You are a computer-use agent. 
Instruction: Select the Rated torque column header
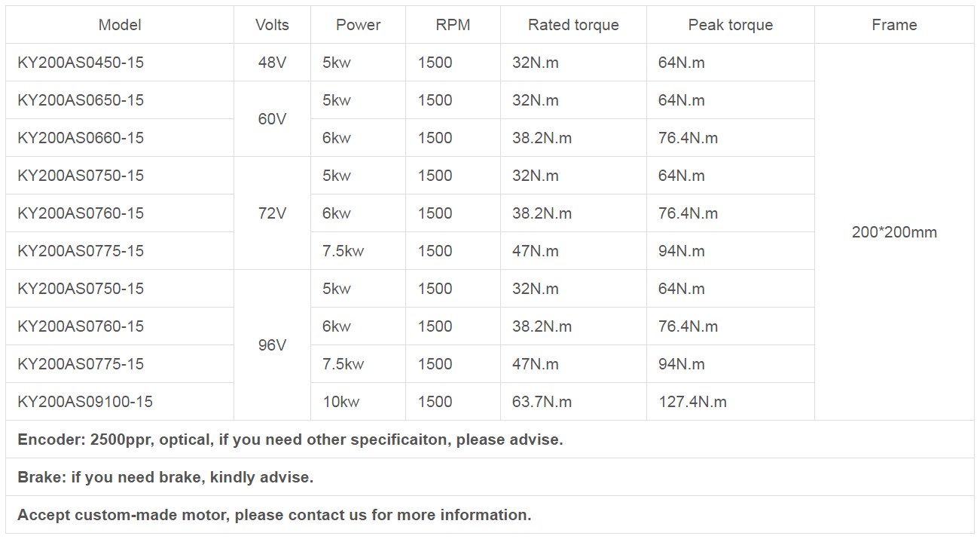pos(573,25)
